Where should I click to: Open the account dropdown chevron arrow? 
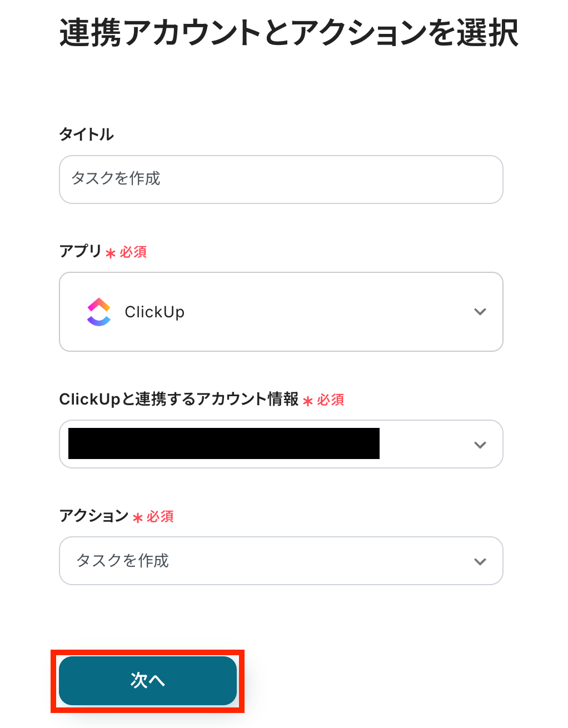coord(480,445)
